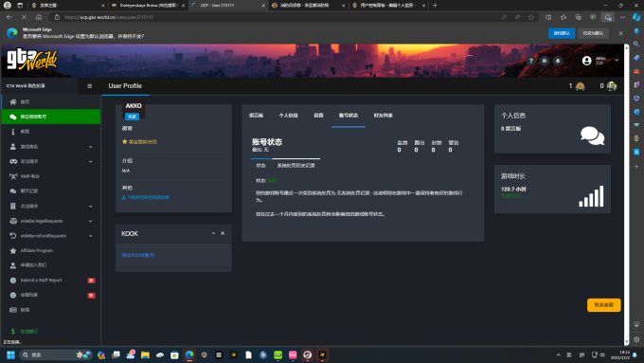The width and height of the screenshot is (644, 363).
Task: Open the split screen icon in the Edge toolbar
Action: pyautogui.click(x=548, y=17)
